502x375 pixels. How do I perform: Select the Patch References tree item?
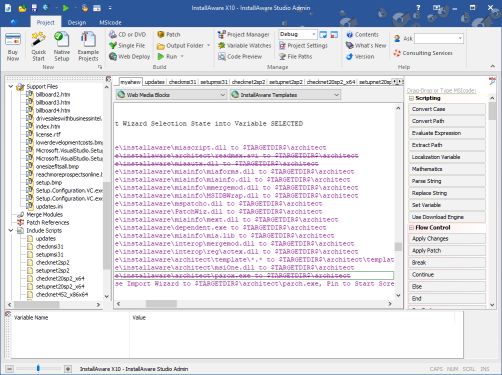pos(48,222)
